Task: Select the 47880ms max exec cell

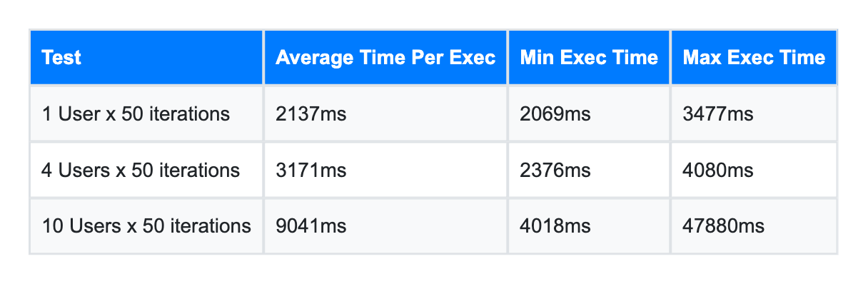Action: pos(754,226)
